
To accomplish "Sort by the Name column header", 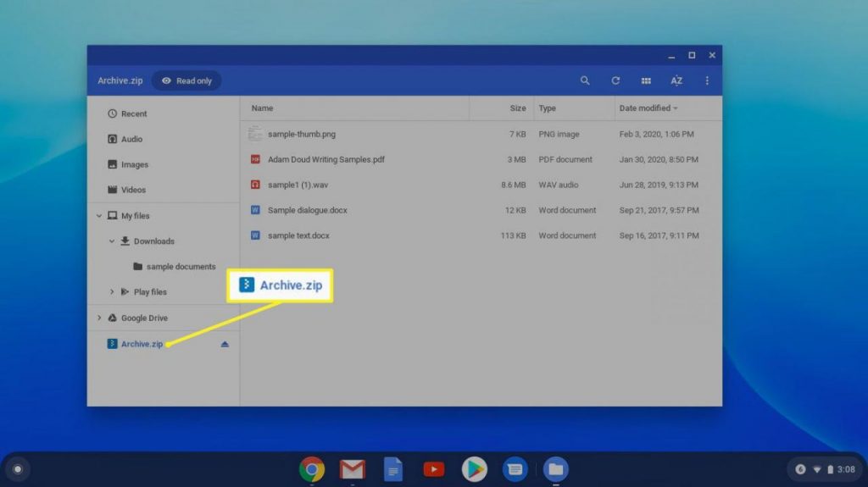I will coord(262,108).
